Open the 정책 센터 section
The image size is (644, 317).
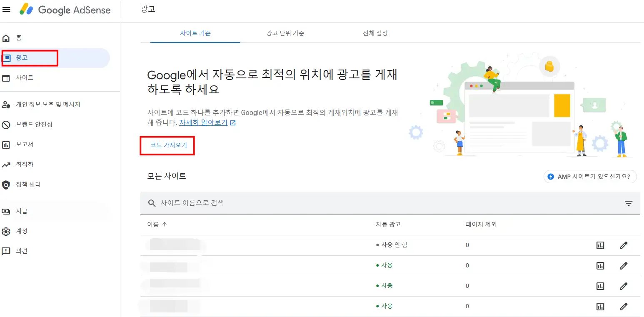tap(28, 184)
